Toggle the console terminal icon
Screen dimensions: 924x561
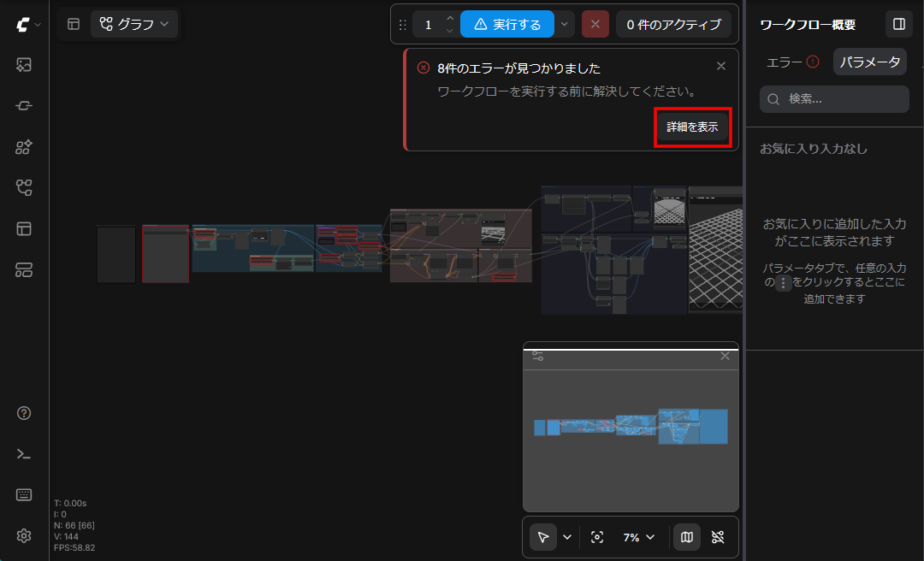point(24,454)
